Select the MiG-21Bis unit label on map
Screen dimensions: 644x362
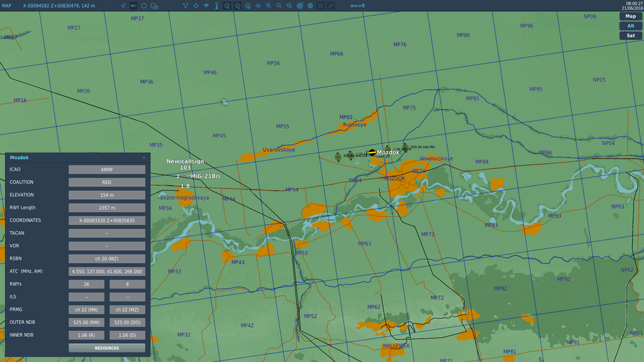click(205, 176)
